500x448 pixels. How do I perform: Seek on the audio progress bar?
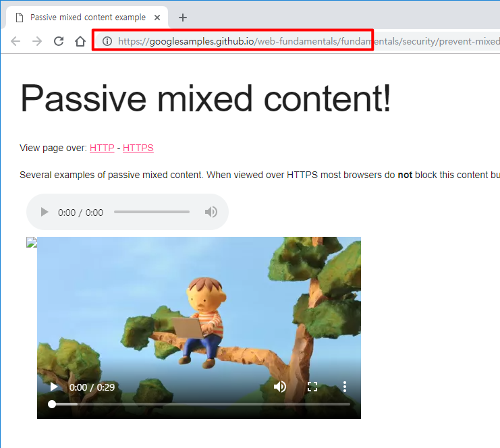tap(152, 212)
